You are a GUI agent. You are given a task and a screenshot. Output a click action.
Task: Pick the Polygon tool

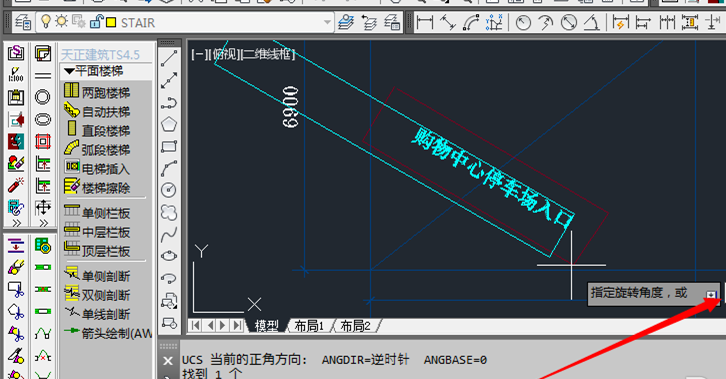[169, 124]
